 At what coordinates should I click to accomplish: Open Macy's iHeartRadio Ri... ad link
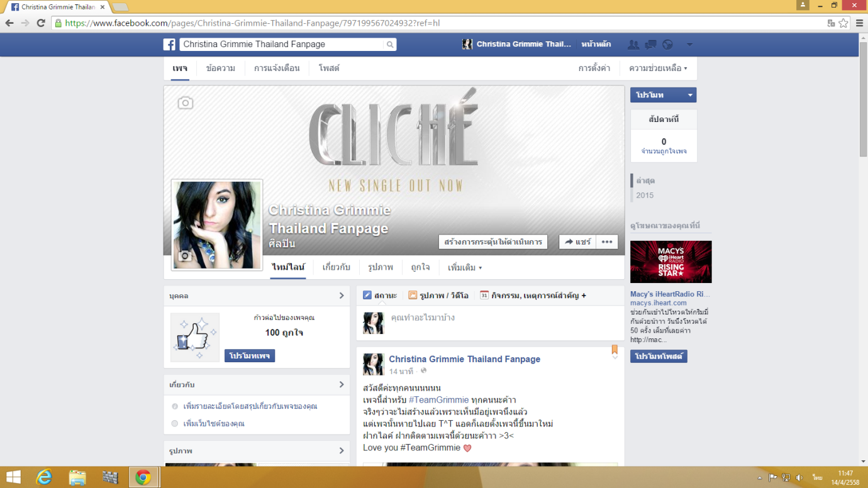[670, 294]
